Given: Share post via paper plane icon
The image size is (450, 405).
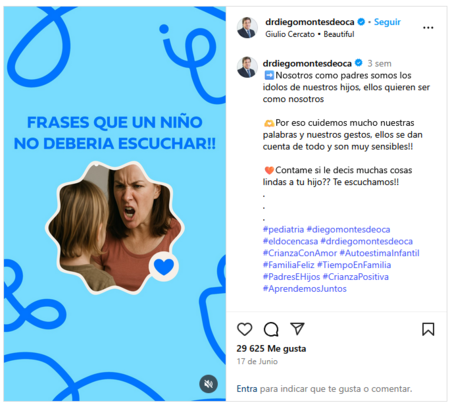Looking at the screenshot, I should coord(297,329).
